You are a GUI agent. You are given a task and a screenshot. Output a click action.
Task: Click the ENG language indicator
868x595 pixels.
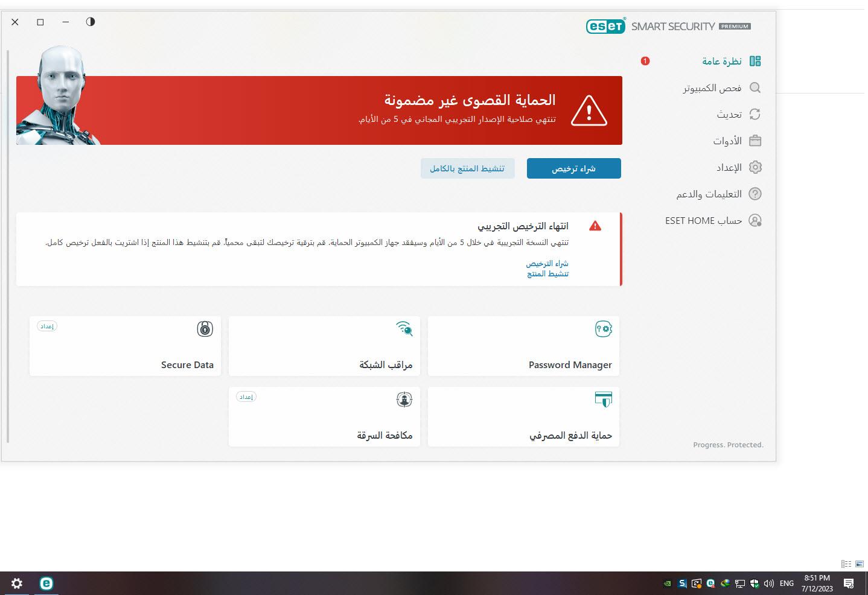(x=787, y=584)
